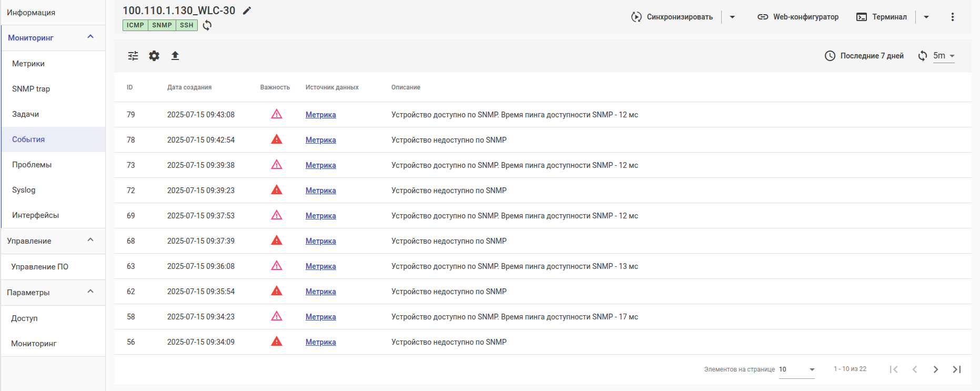Click the auto-refresh cycle icon
This screenshot has width=980, height=391.
click(x=923, y=56)
